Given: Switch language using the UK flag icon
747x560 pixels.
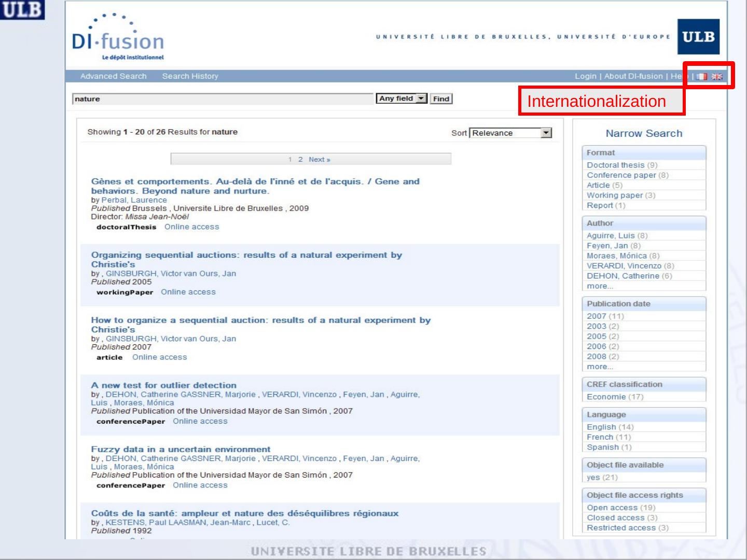Looking at the screenshot, I should point(717,77).
